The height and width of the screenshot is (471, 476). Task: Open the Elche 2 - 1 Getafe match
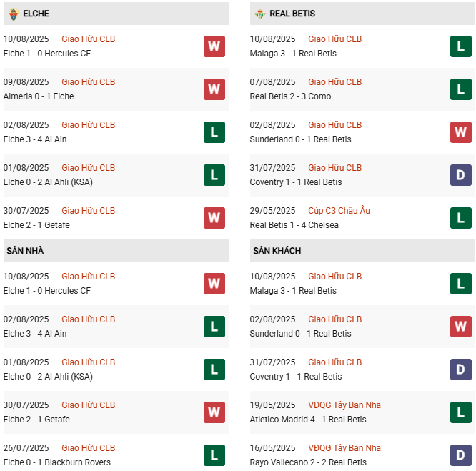(36, 225)
